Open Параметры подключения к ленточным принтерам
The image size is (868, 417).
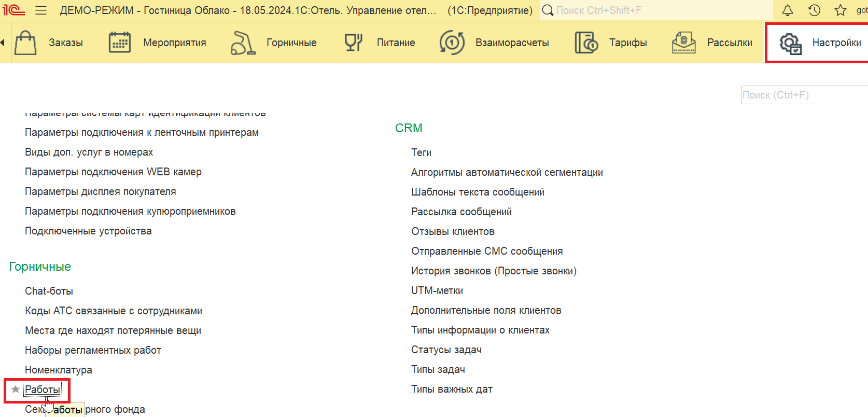pos(142,133)
